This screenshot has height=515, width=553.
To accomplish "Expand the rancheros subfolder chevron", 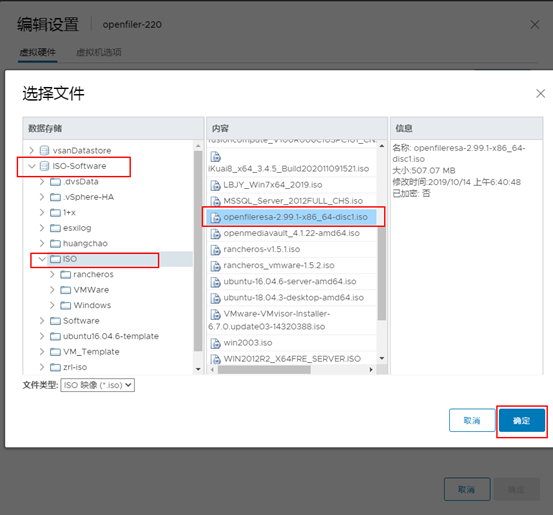I will tap(52, 274).
